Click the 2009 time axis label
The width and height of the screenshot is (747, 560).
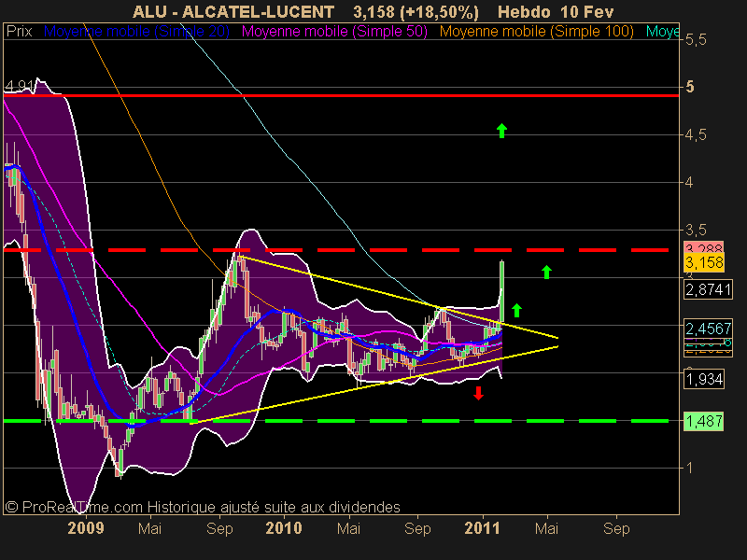coord(86,528)
